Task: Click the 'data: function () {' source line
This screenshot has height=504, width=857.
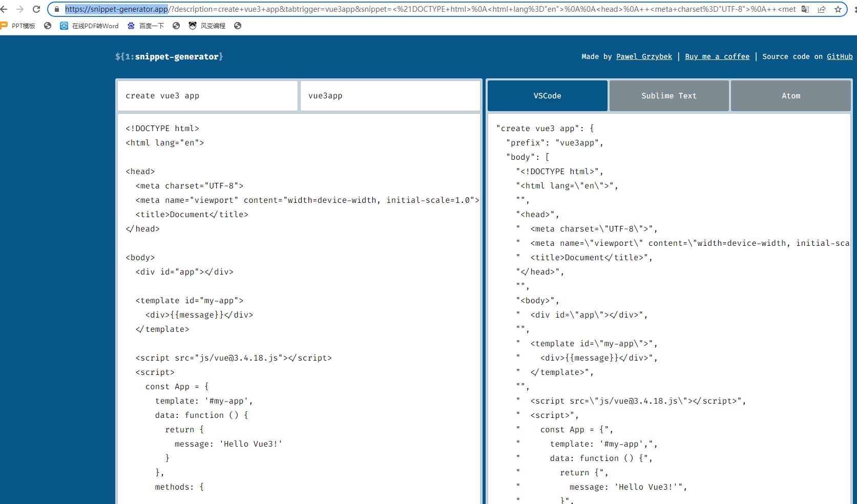Action: pos(202,415)
